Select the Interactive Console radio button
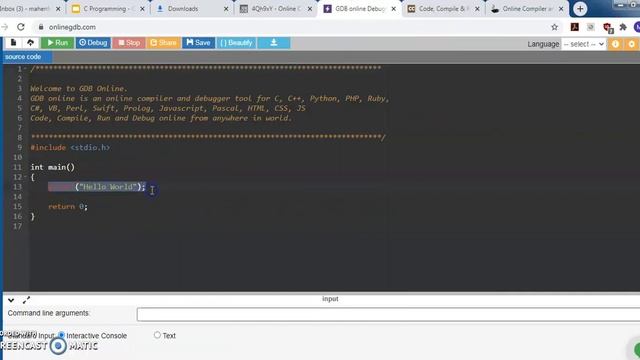The width and height of the screenshot is (640, 360). coord(62,335)
